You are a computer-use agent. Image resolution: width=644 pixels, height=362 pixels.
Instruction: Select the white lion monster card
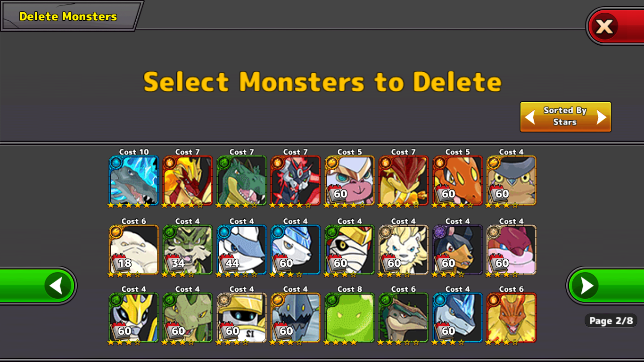404,250
